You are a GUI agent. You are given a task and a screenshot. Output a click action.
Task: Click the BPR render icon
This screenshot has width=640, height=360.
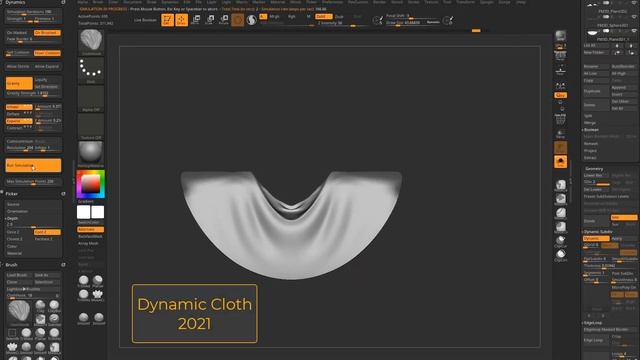[x=560, y=36]
